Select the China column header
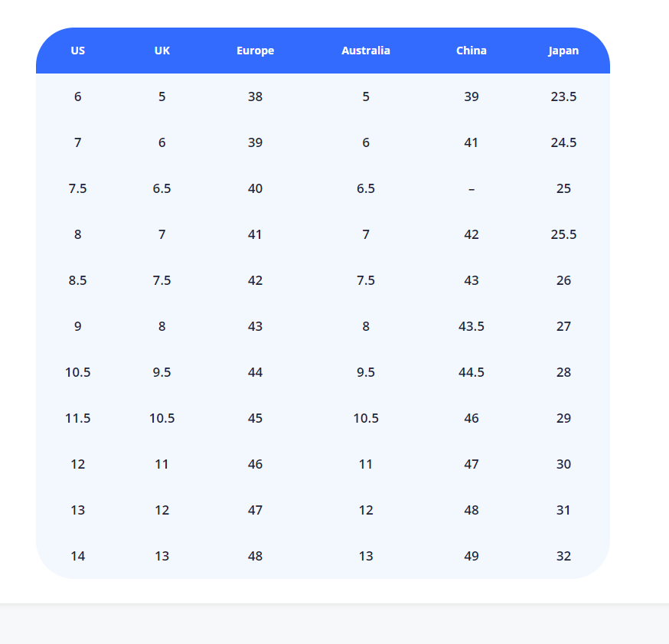 click(471, 51)
